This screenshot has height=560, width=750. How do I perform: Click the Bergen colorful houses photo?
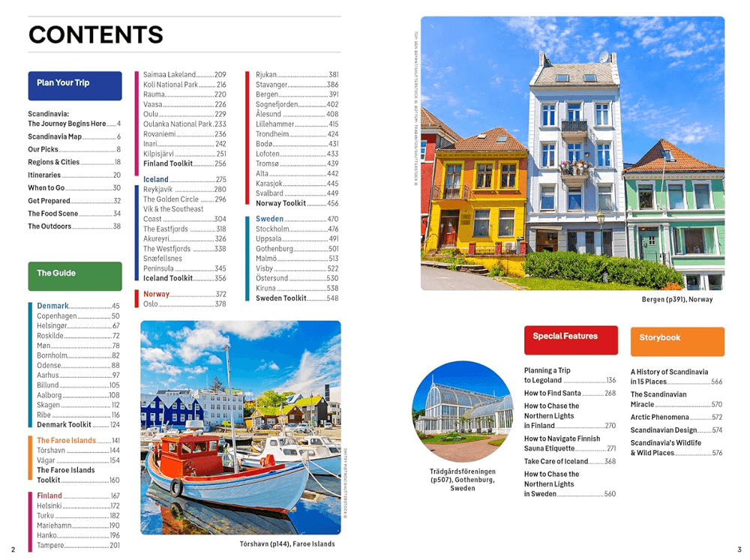tap(572, 153)
